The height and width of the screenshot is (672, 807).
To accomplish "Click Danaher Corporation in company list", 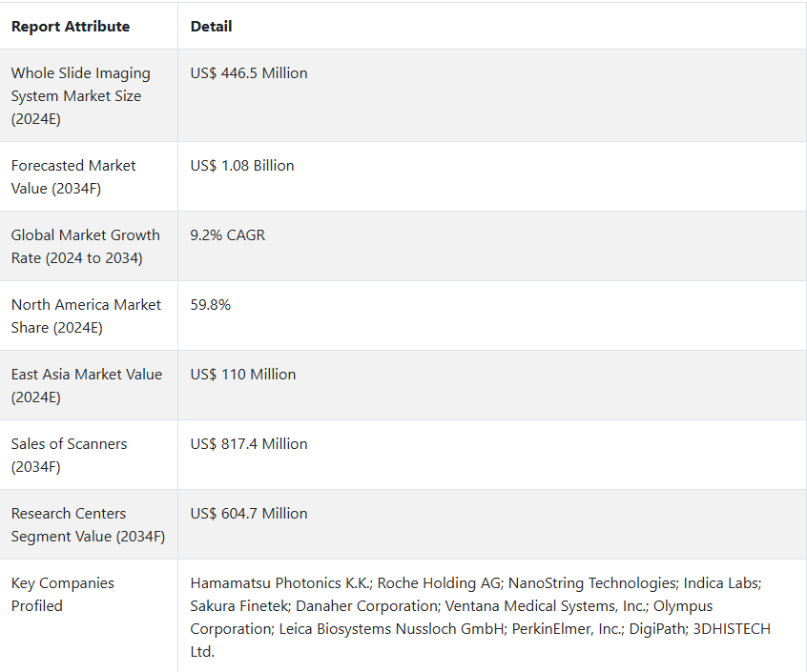I will coord(367,605).
